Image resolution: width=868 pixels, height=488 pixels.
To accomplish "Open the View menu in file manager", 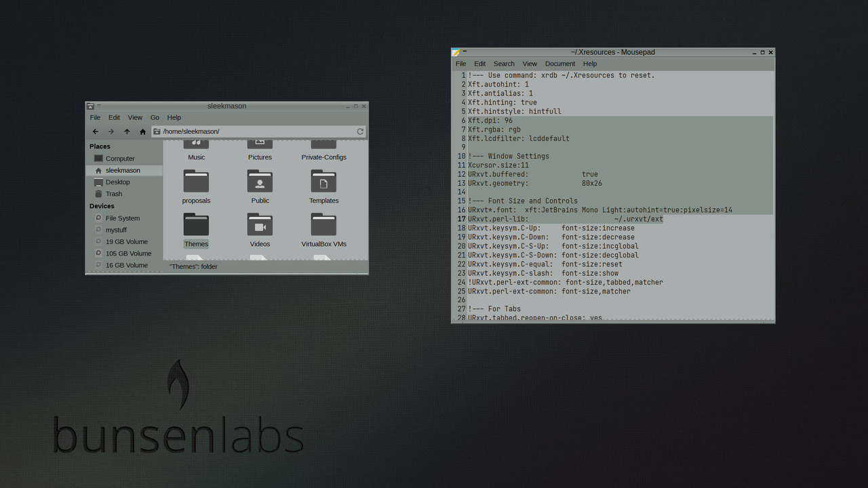I will pos(135,117).
